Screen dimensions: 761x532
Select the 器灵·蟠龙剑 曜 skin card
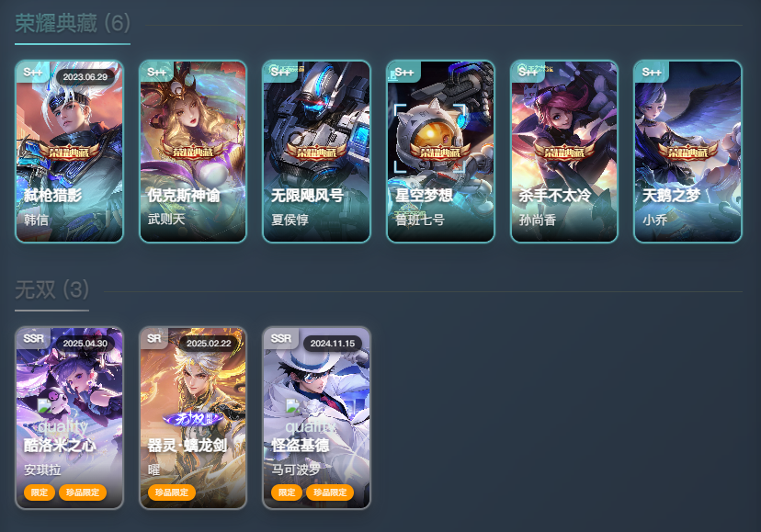point(193,418)
